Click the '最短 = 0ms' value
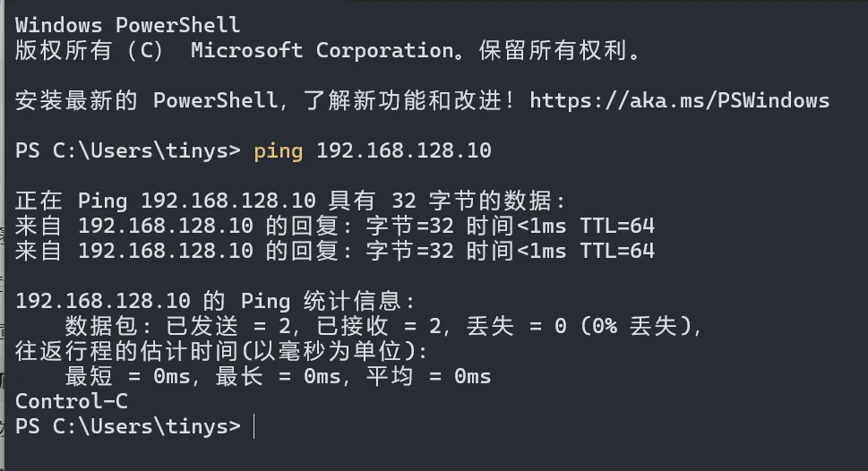868x471 pixels. point(127,376)
